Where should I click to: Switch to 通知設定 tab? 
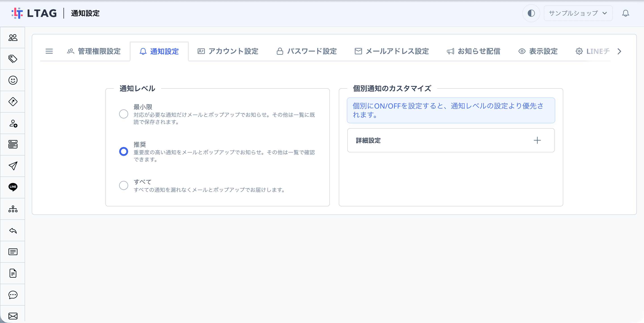point(159,51)
